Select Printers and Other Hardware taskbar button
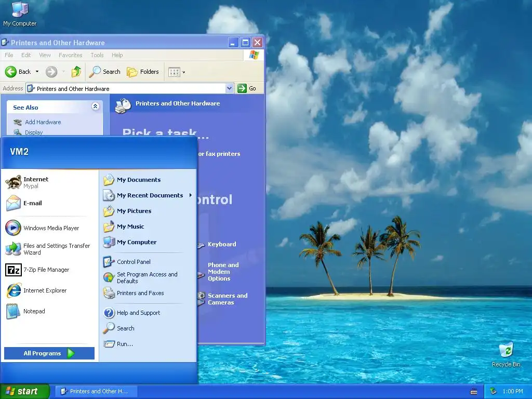 [96, 391]
